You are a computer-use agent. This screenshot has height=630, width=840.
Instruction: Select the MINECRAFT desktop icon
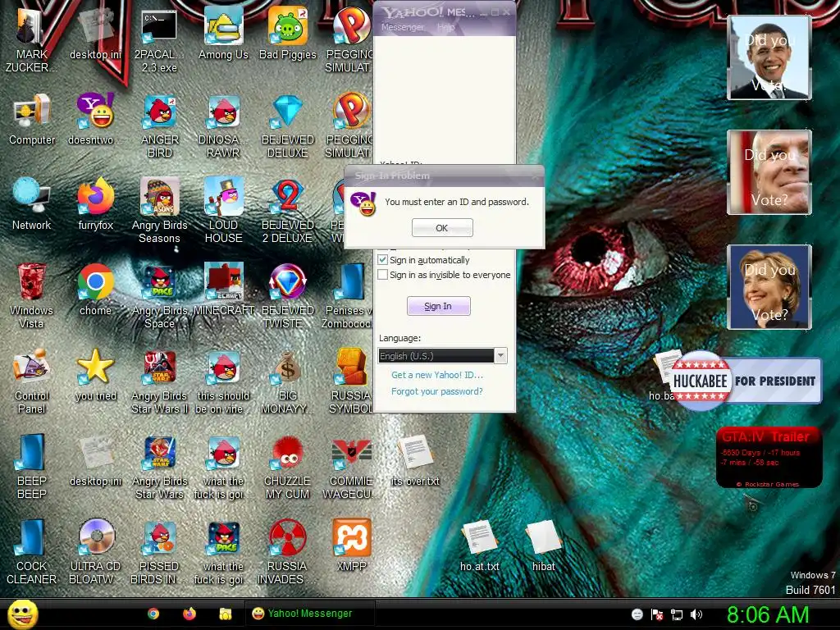point(223,290)
